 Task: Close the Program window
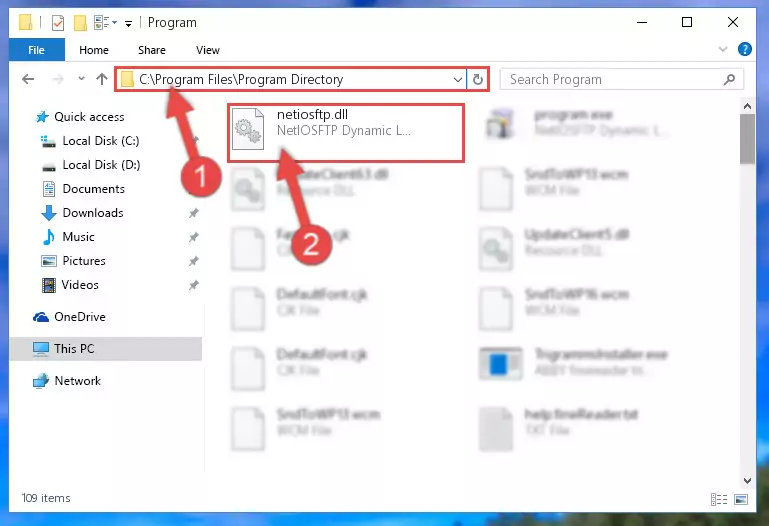(x=733, y=23)
